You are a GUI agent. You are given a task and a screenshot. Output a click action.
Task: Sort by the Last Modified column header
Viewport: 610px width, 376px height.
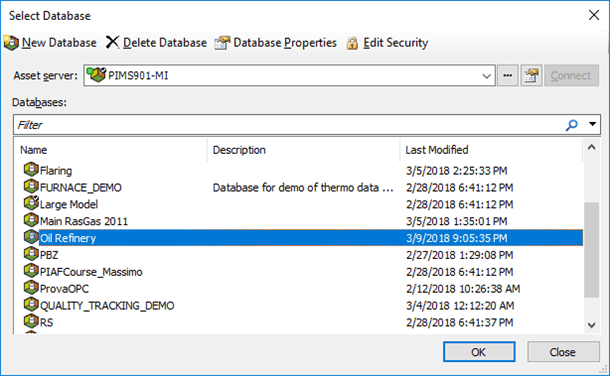(491, 150)
